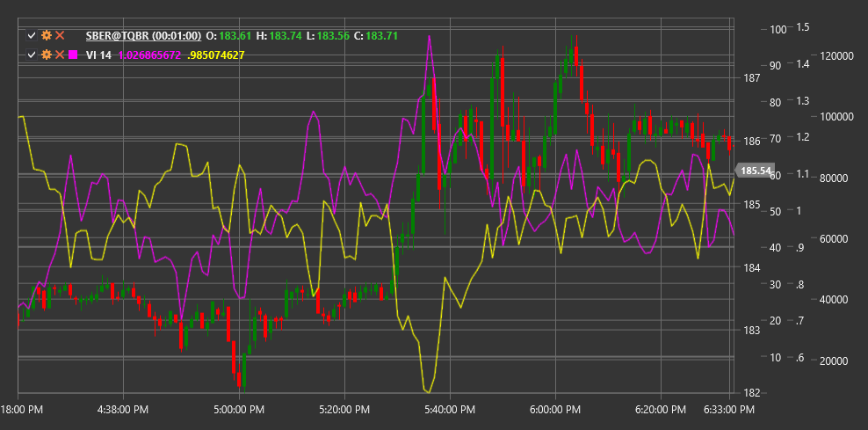Open settings gear for VI 14 indicator
The width and height of the screenshot is (868, 430).
tap(47, 55)
